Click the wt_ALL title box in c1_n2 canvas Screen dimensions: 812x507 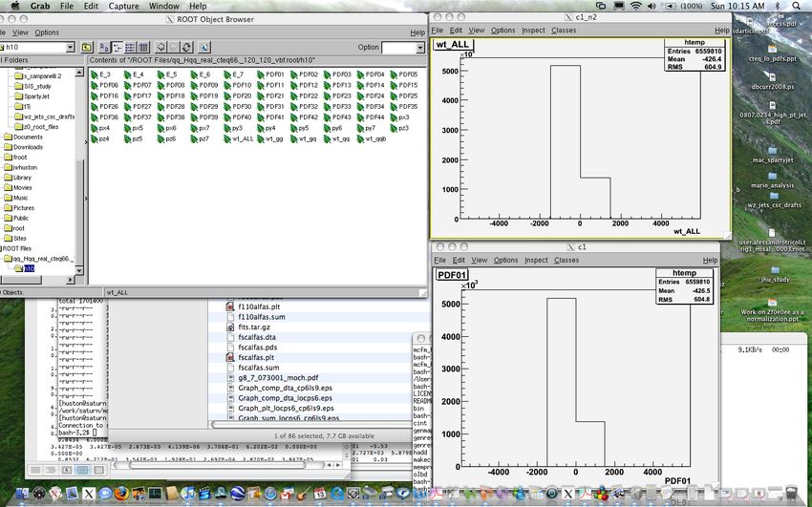point(453,44)
